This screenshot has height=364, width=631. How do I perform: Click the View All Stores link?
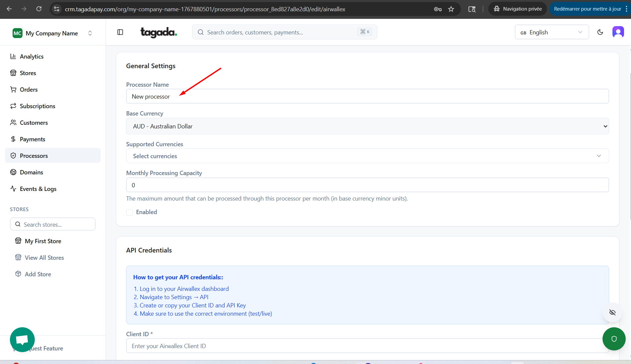(44, 257)
